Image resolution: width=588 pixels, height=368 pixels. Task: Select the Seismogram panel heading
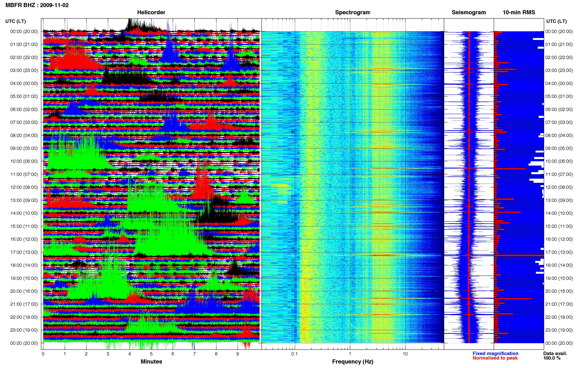469,12
